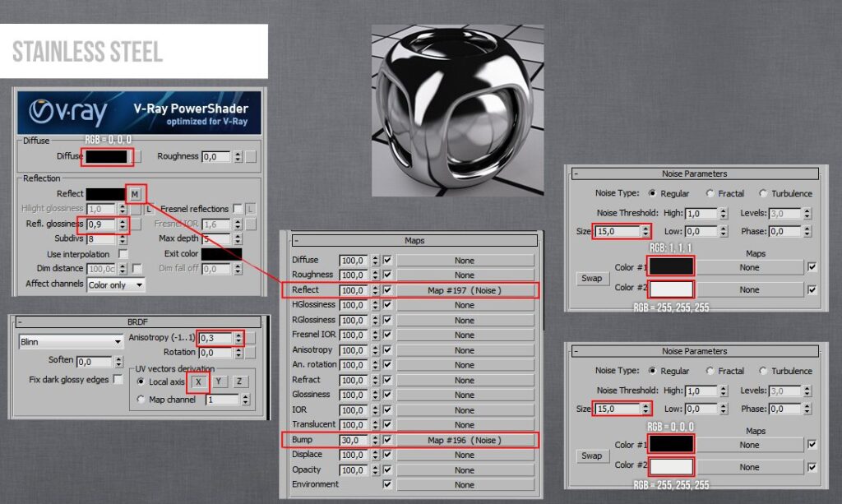The height and width of the screenshot is (504, 842).
Task: Collapse the Maps rollout with minus button
Action: [x=296, y=240]
